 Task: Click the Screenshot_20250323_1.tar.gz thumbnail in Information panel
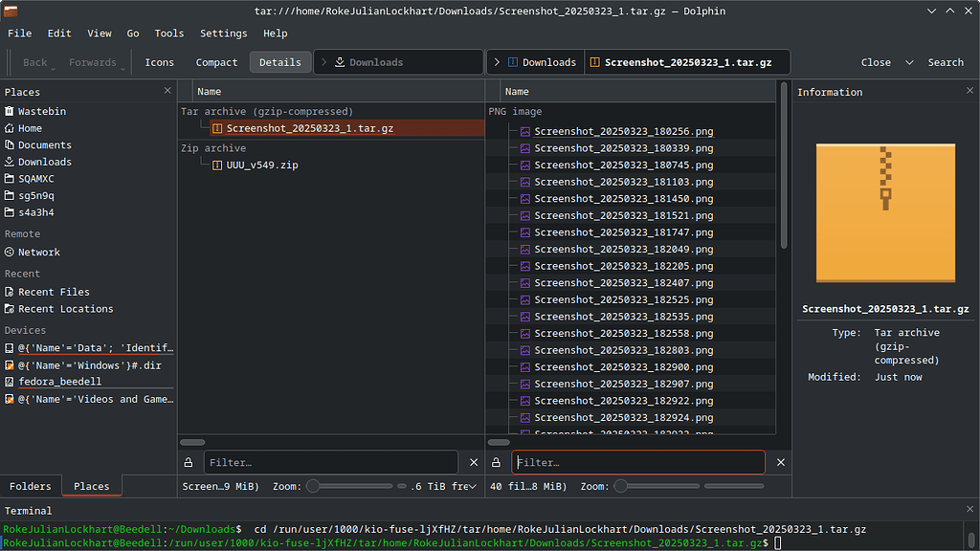884,212
